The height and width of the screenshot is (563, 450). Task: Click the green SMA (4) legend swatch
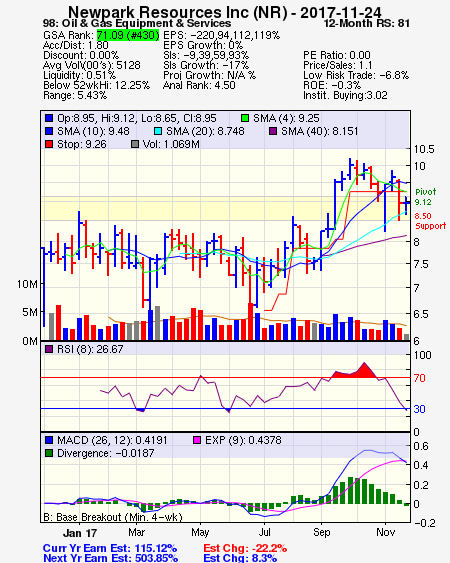pyautogui.click(x=245, y=118)
